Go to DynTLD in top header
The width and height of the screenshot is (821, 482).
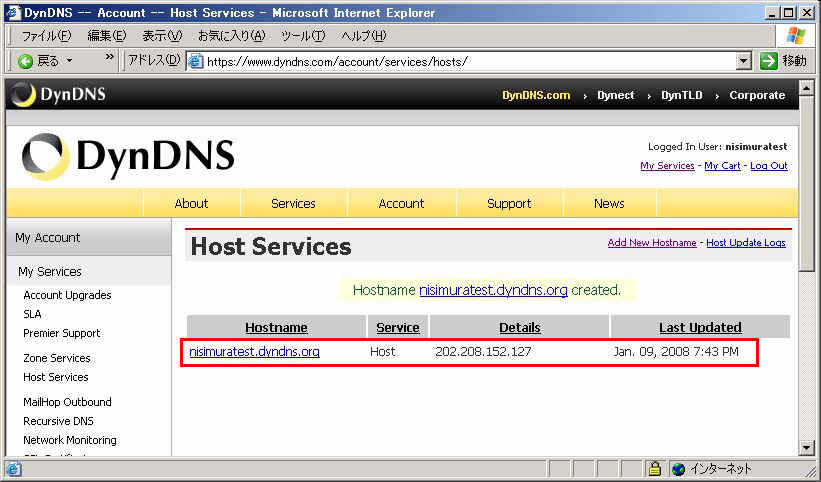pos(681,95)
